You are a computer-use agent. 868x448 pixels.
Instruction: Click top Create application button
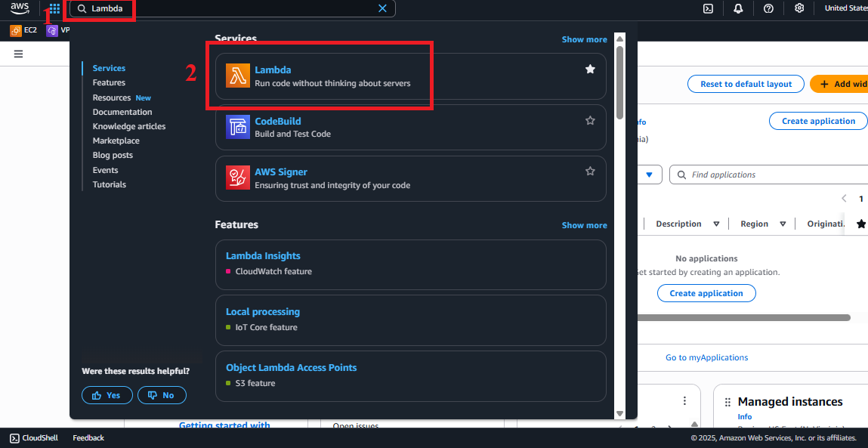click(818, 121)
